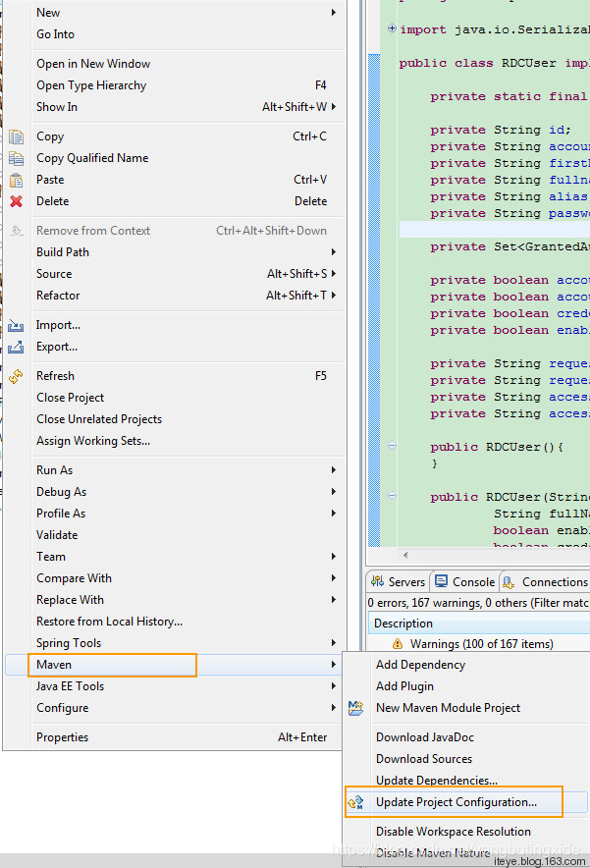Open Java EE Tools submenu
Screen dimensions: 590x868
click(x=175, y=686)
